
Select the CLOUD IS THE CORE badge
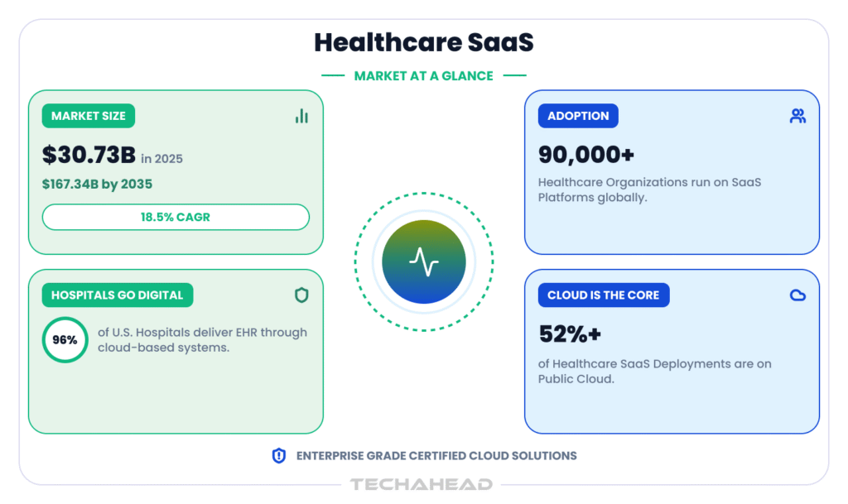click(604, 295)
